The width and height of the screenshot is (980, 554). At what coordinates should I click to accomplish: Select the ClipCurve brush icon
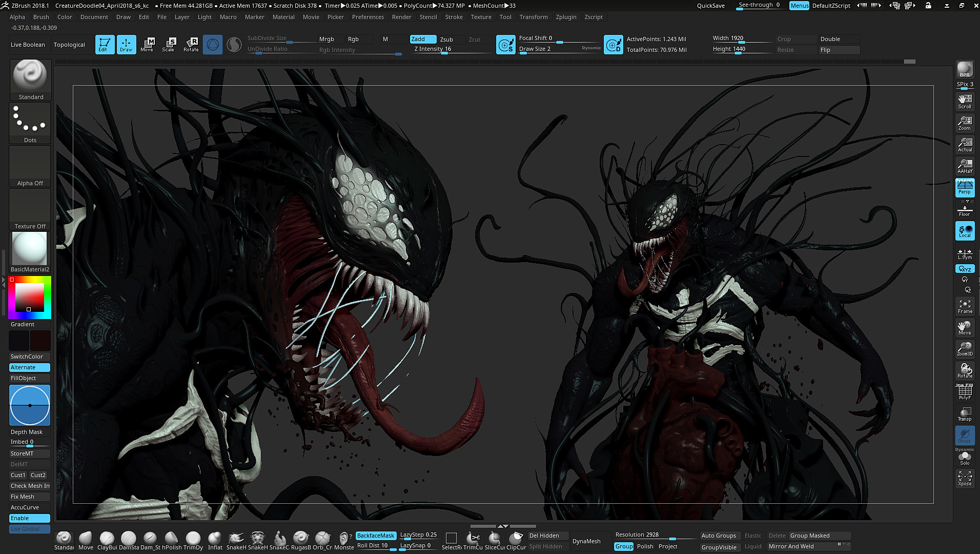coord(516,541)
